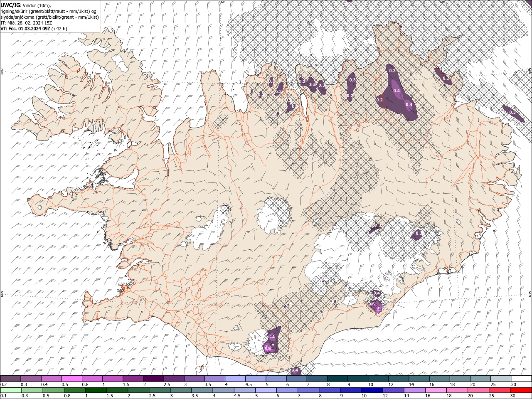Click the dark teal 8 swatch, upper legend

pyautogui.click(x=337, y=379)
